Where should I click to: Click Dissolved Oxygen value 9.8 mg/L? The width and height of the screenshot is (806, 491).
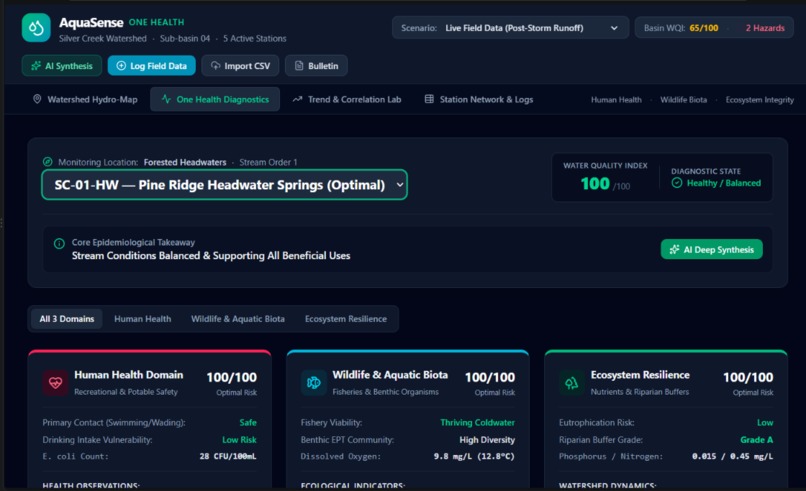click(474, 456)
